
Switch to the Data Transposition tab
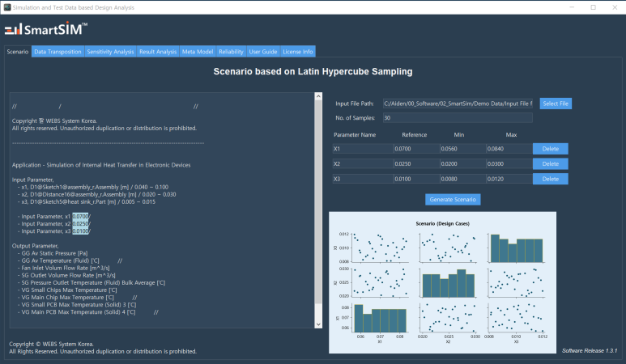(57, 52)
